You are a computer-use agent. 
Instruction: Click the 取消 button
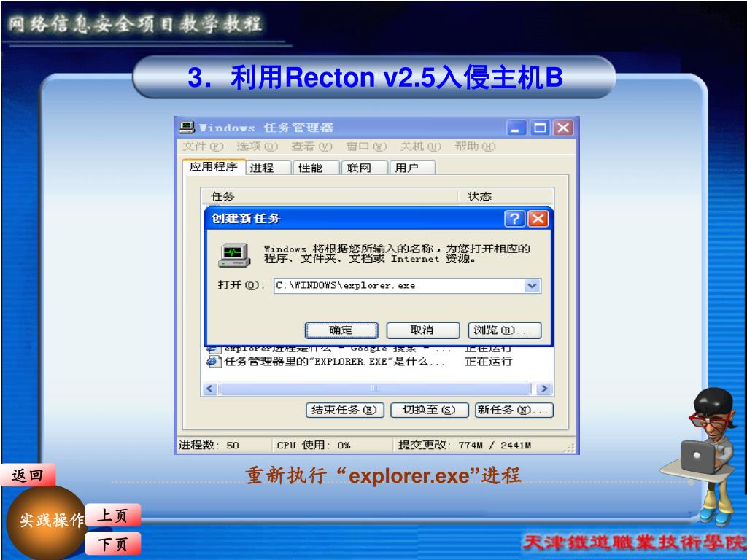422,330
